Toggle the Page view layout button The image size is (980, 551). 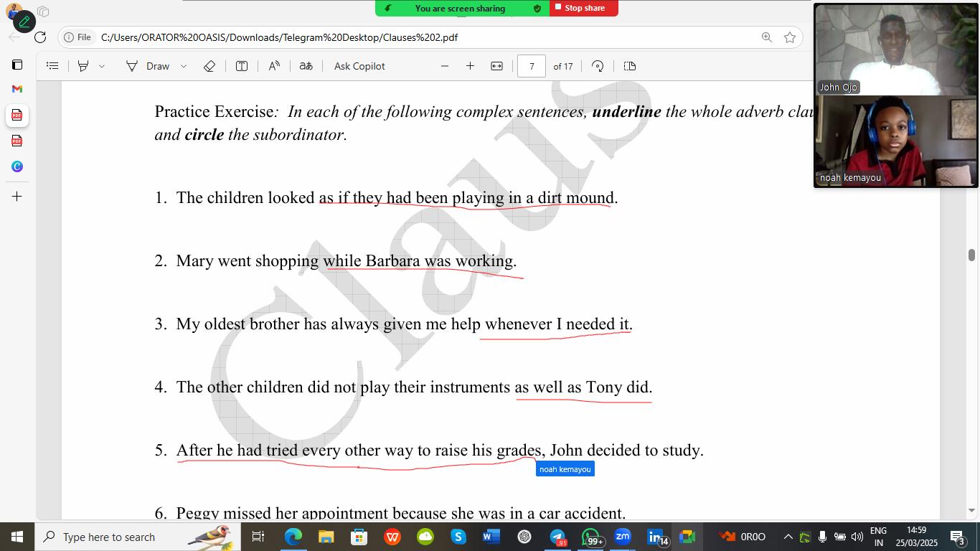[x=630, y=66]
